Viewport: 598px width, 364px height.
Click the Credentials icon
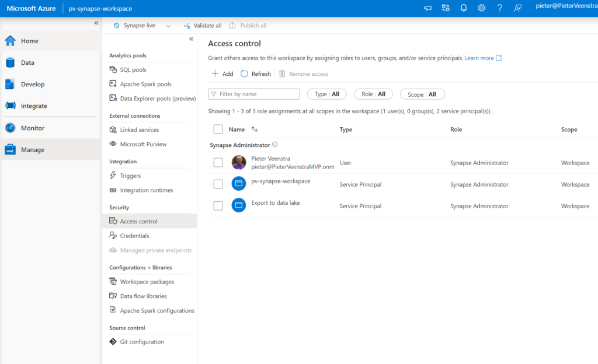[x=113, y=235]
